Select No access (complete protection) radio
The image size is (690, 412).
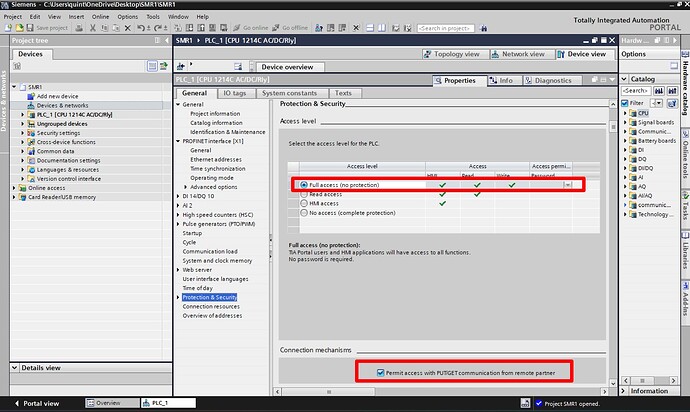coord(304,213)
